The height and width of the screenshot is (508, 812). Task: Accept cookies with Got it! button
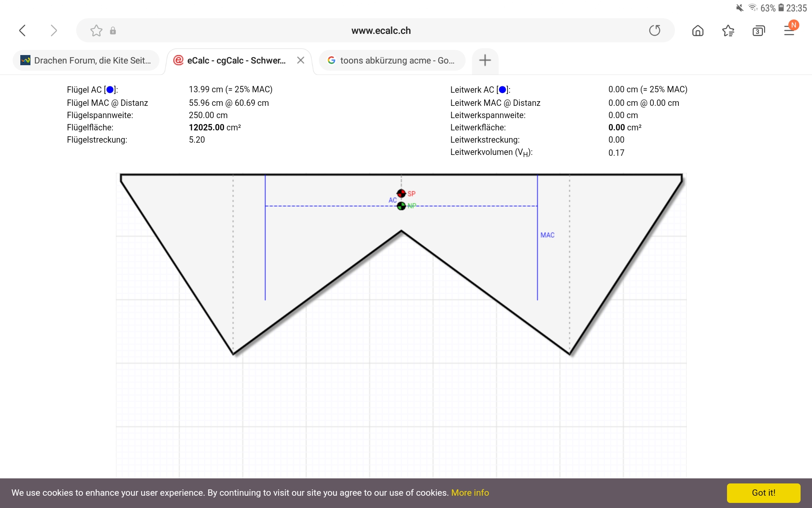pos(763,493)
